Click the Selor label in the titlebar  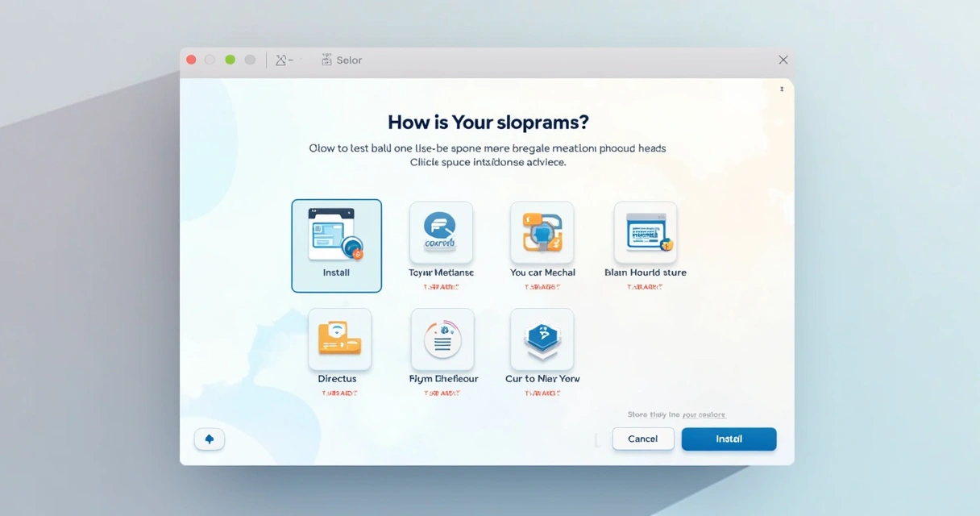[x=349, y=59]
